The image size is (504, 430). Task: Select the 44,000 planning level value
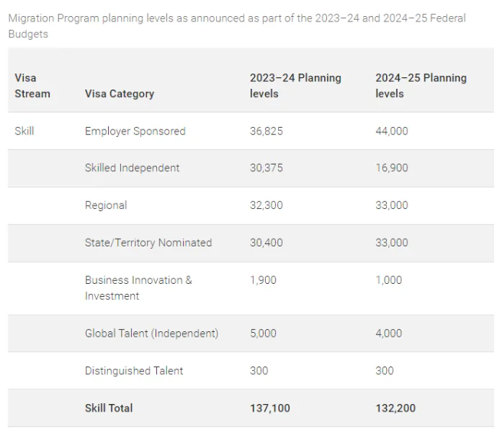click(x=391, y=131)
